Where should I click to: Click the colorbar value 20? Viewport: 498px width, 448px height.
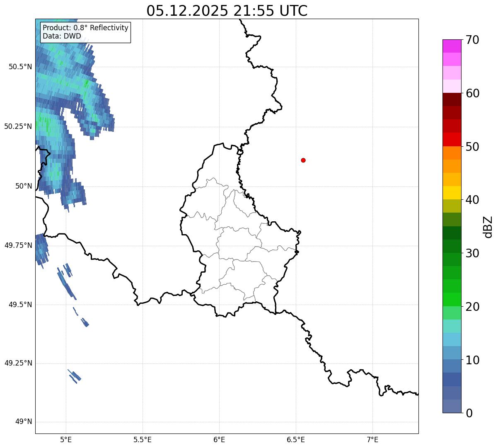(472, 307)
